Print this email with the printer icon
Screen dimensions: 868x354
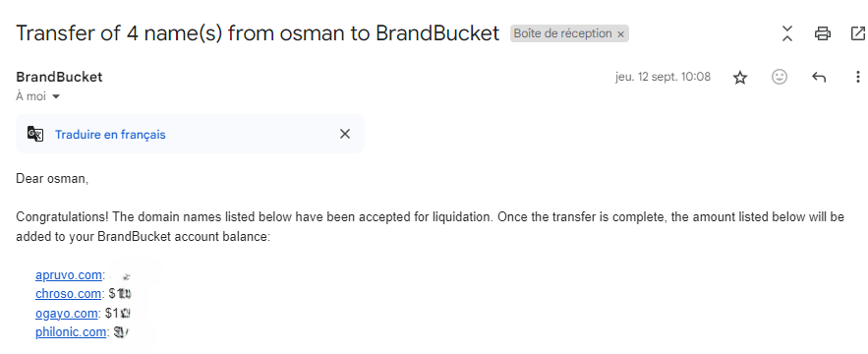tap(823, 33)
